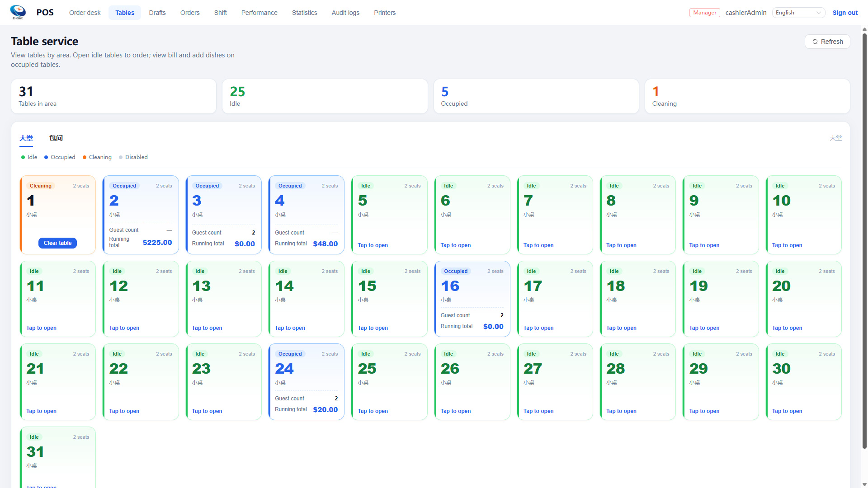Click the language dropdown chevron arrow
The width and height of the screenshot is (868, 488).
819,13
